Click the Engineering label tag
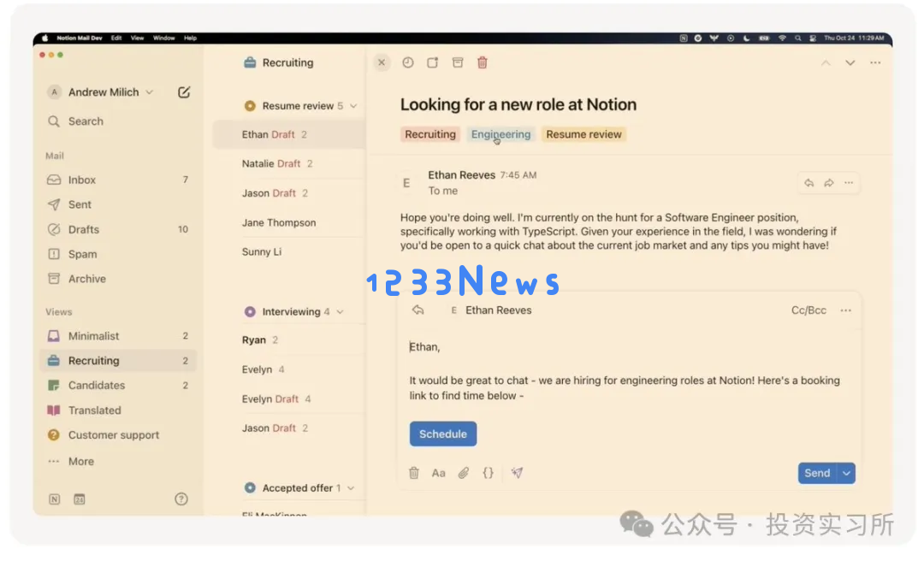The width and height of the screenshot is (924, 561). pos(500,134)
